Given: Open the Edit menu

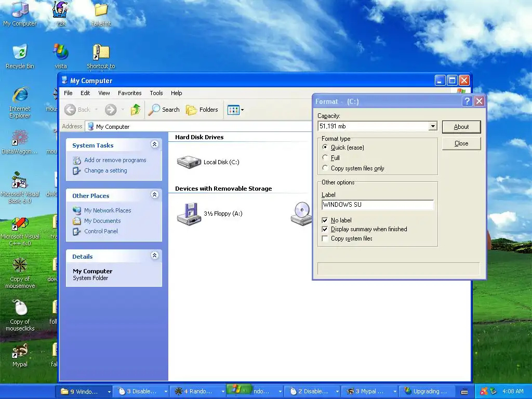Looking at the screenshot, I should pyautogui.click(x=85, y=93).
